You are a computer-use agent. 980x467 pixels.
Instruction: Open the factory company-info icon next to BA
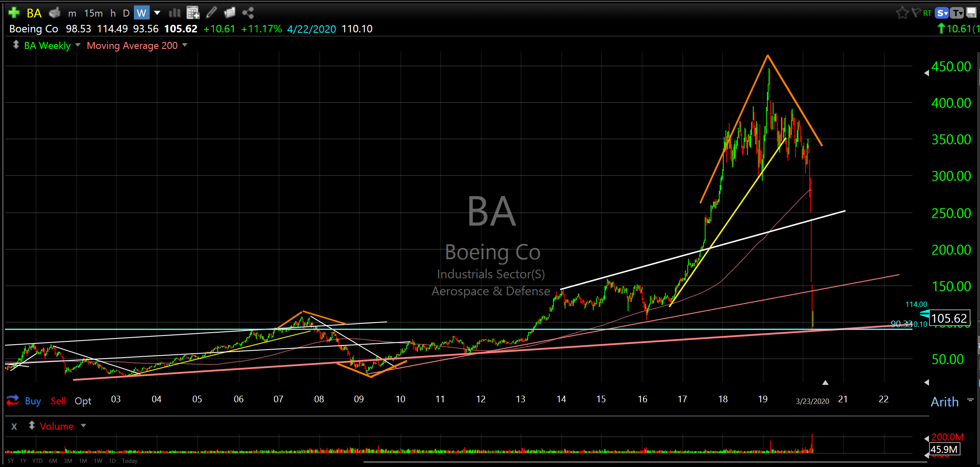point(54,13)
